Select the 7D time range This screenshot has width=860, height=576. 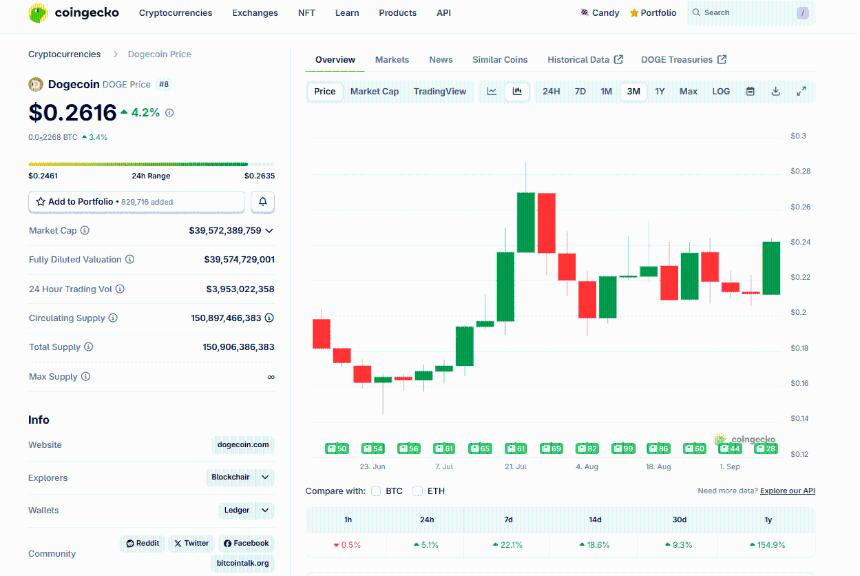pyautogui.click(x=580, y=92)
